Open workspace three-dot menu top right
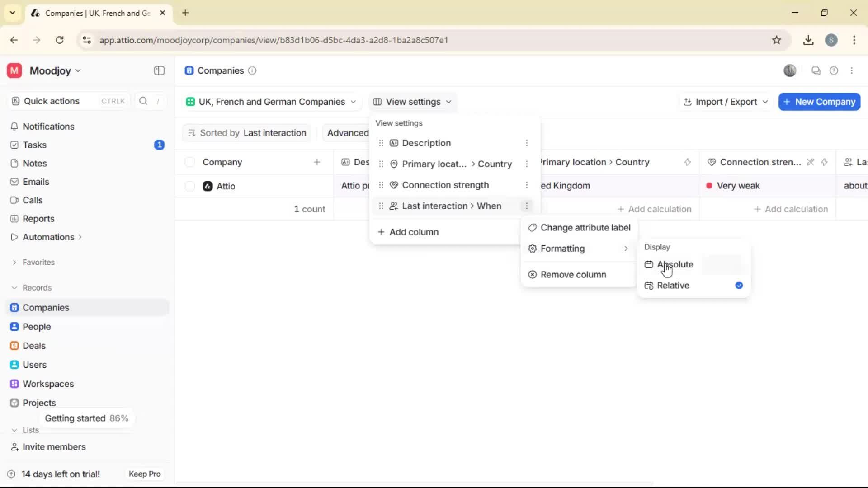This screenshot has width=868, height=488. pyautogui.click(x=853, y=70)
